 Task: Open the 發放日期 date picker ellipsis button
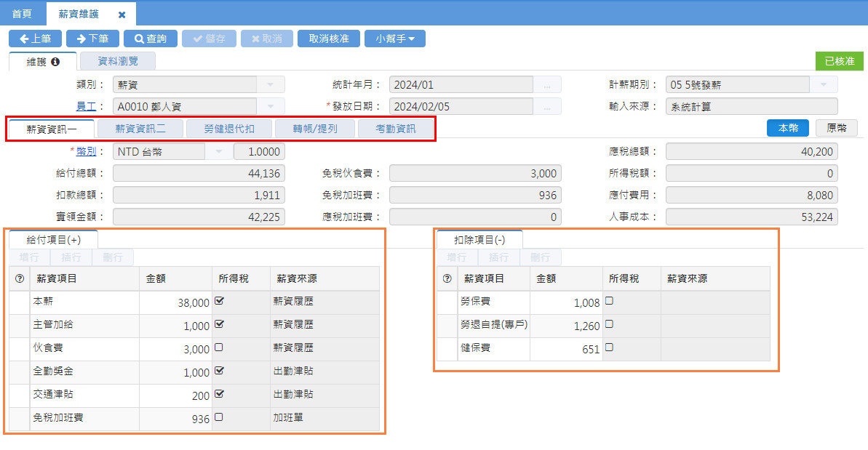[x=548, y=107]
